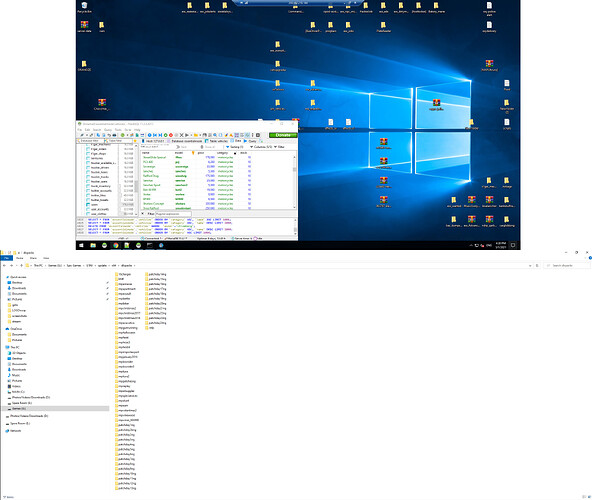The width and height of the screenshot is (592, 500).
Task: Open Chrome from the remote taskbar
Action: pyautogui.click(x=116, y=245)
